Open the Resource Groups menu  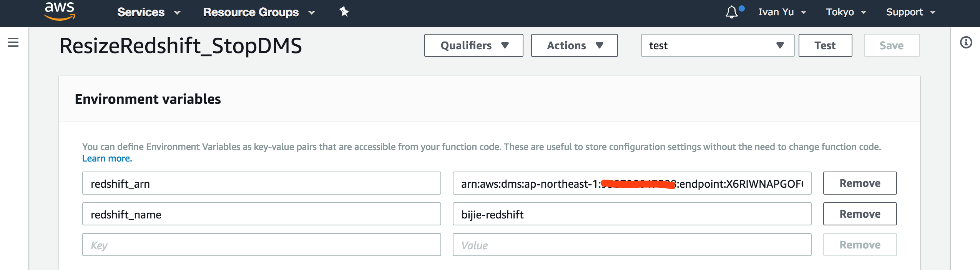259,12
